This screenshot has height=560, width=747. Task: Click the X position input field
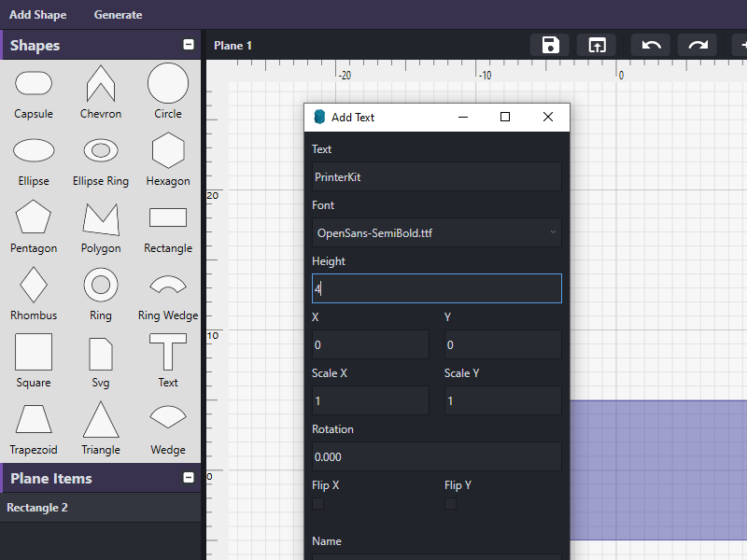371,344
